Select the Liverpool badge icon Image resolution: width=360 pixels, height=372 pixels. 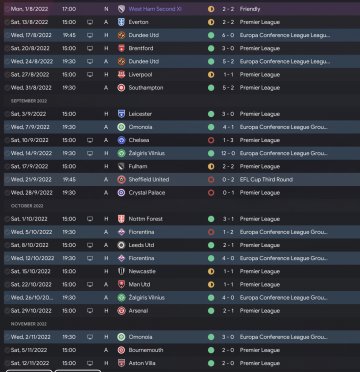point(121,75)
